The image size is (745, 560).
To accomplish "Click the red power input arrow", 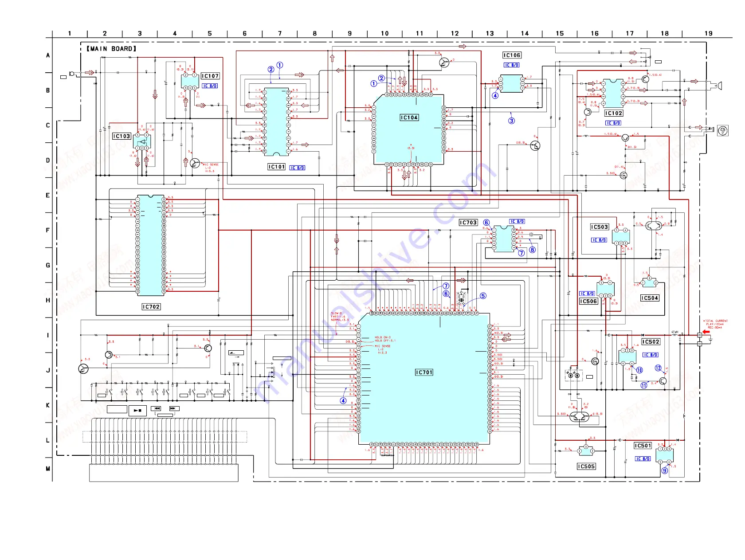I will pos(706,332).
